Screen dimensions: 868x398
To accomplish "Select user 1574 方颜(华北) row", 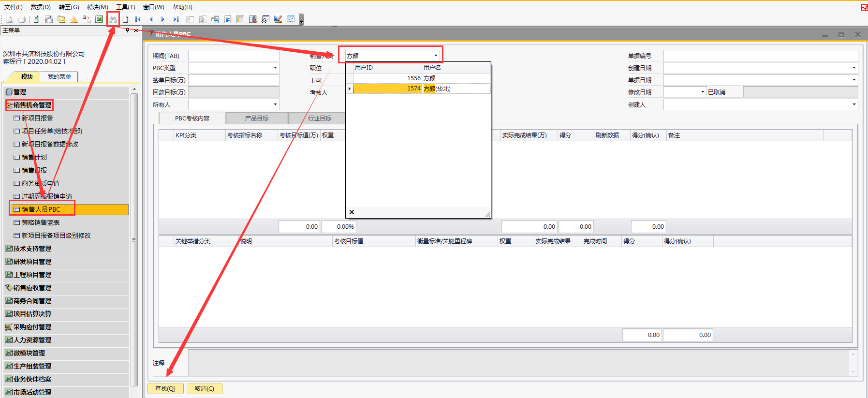I will tap(421, 88).
